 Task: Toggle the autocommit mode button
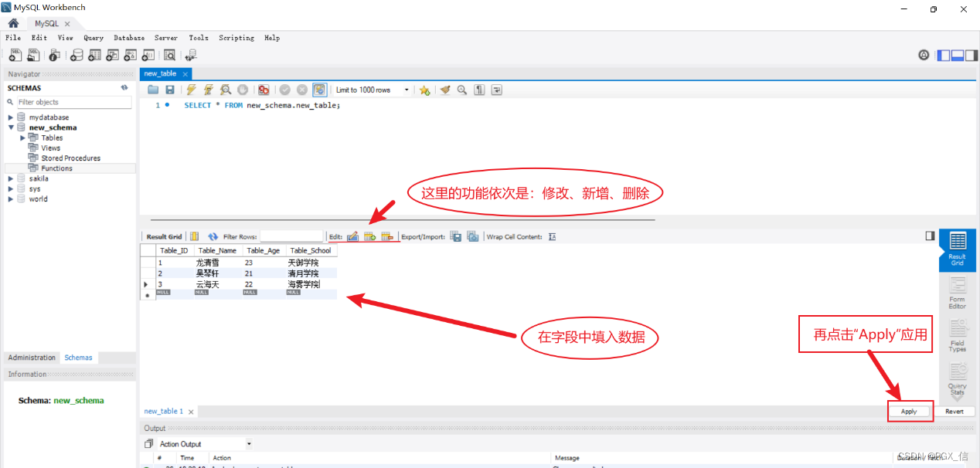click(320, 90)
